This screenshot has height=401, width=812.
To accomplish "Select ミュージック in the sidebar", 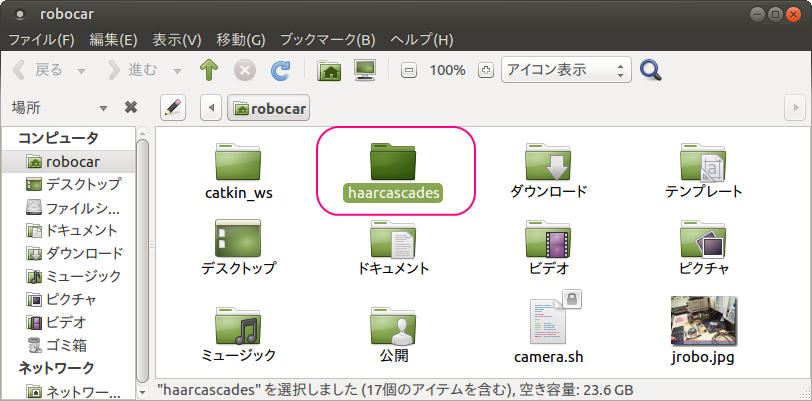I will [68, 276].
